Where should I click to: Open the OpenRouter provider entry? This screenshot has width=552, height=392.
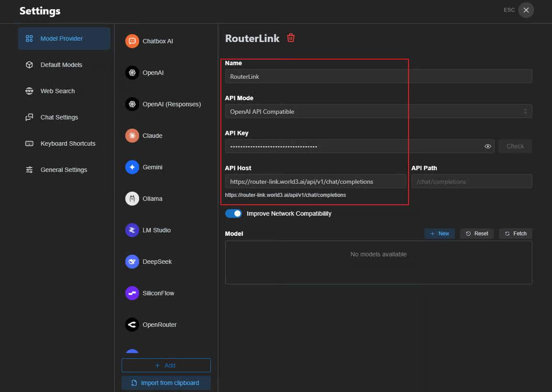159,325
